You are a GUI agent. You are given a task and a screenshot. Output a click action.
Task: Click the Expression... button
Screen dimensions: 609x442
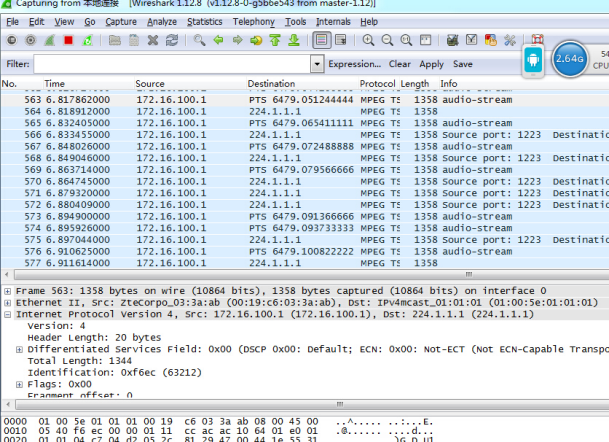(x=355, y=64)
